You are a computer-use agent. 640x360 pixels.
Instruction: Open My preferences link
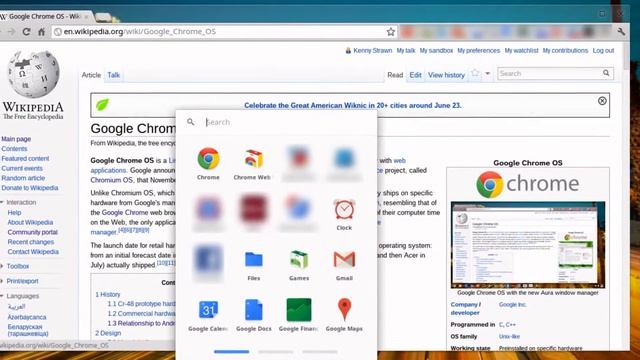478,51
